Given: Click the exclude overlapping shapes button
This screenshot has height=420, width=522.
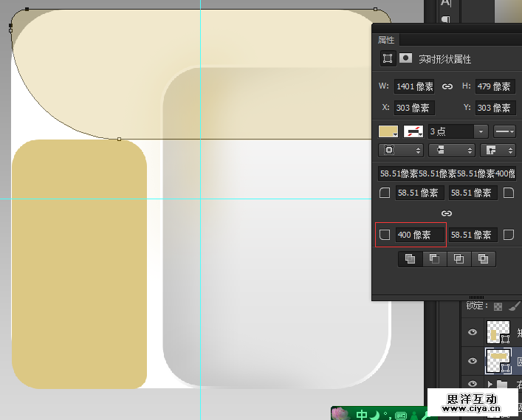Looking at the screenshot, I should coord(483,258).
